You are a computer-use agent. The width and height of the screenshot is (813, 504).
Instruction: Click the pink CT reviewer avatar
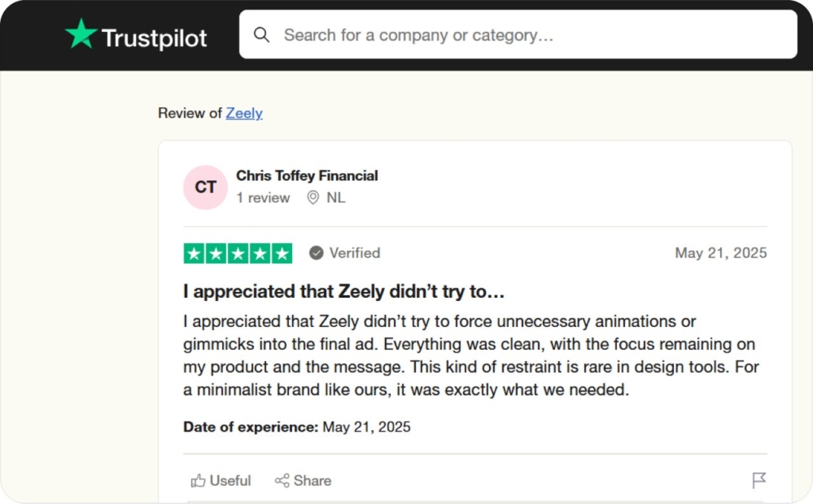point(206,187)
